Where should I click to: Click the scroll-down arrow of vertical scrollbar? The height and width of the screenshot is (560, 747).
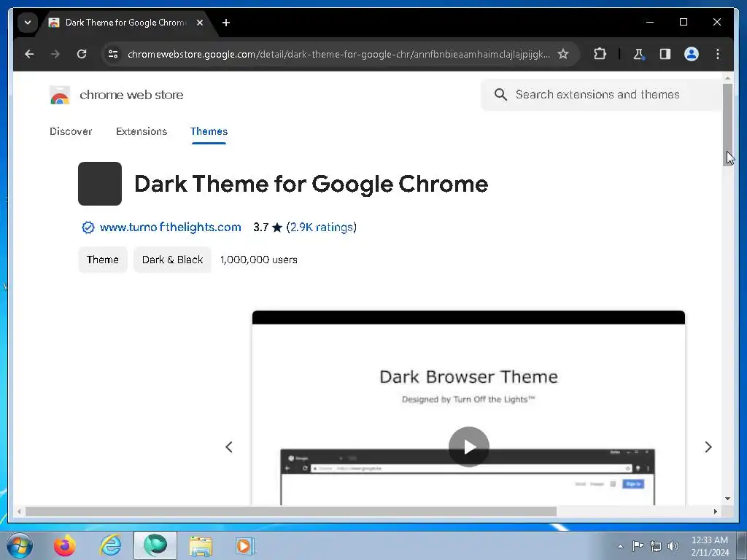727,499
